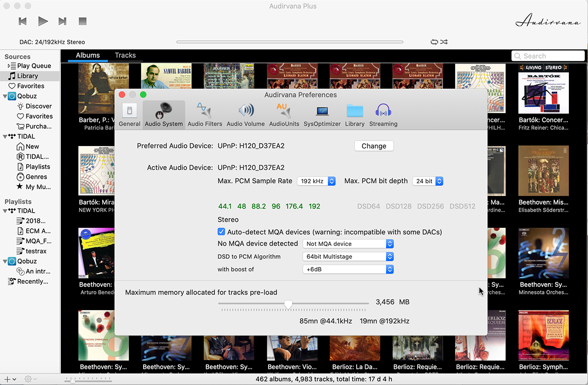Select the An intr... Qobuz playlist

click(38, 271)
